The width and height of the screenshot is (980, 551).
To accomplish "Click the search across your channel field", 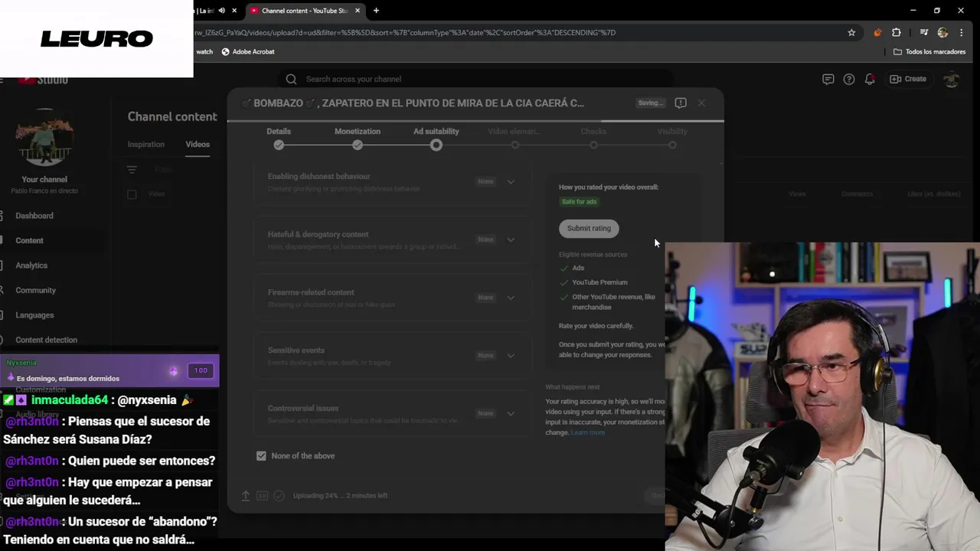I will tap(476, 79).
